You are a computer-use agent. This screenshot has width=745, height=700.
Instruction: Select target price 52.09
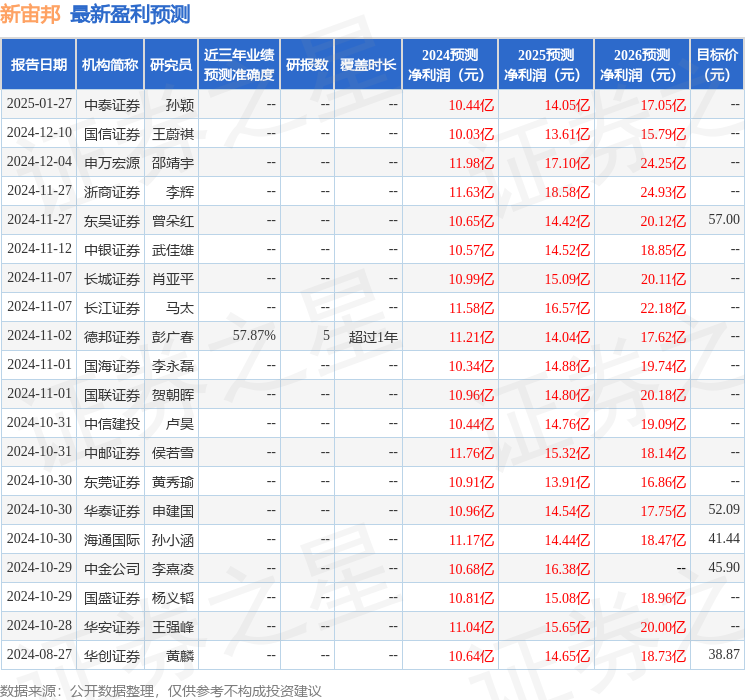[x=724, y=509]
